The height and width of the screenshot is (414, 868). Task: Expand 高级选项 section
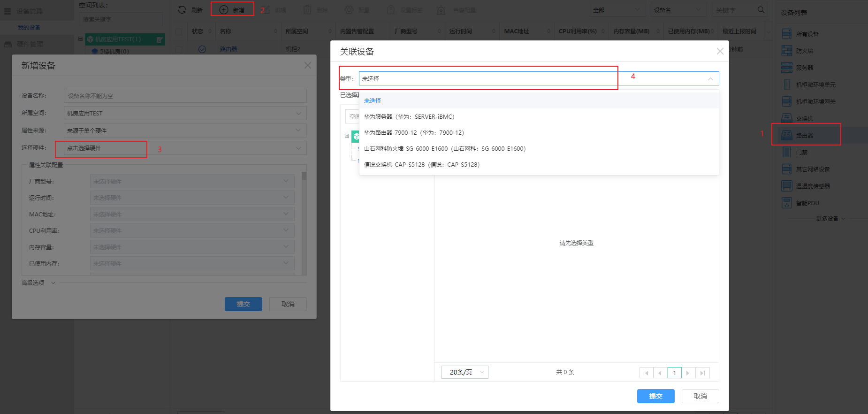pos(38,283)
